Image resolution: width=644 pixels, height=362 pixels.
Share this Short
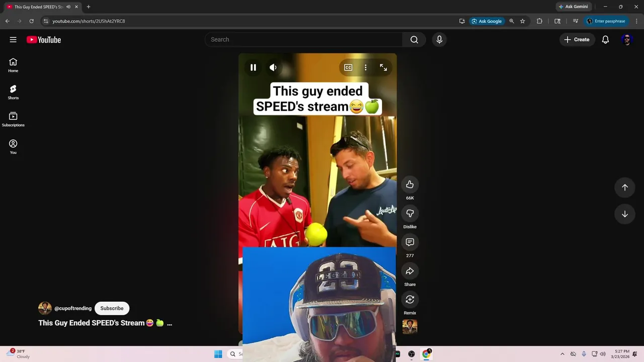(x=410, y=271)
